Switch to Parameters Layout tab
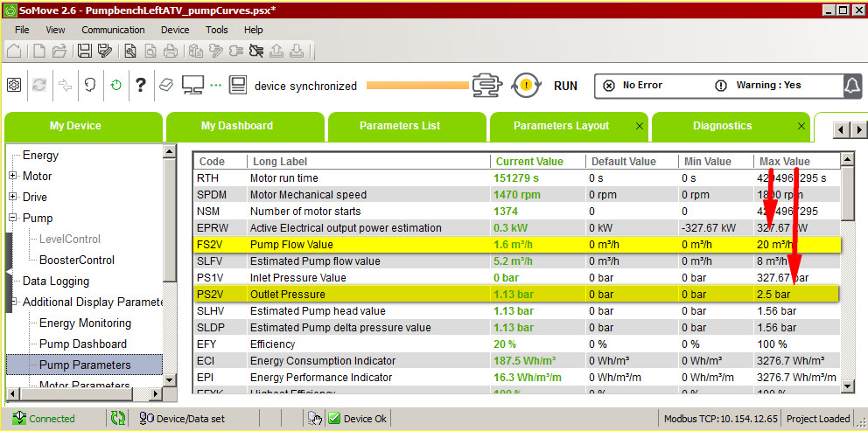Image resolution: width=868 pixels, height=431 pixels. 569,126
